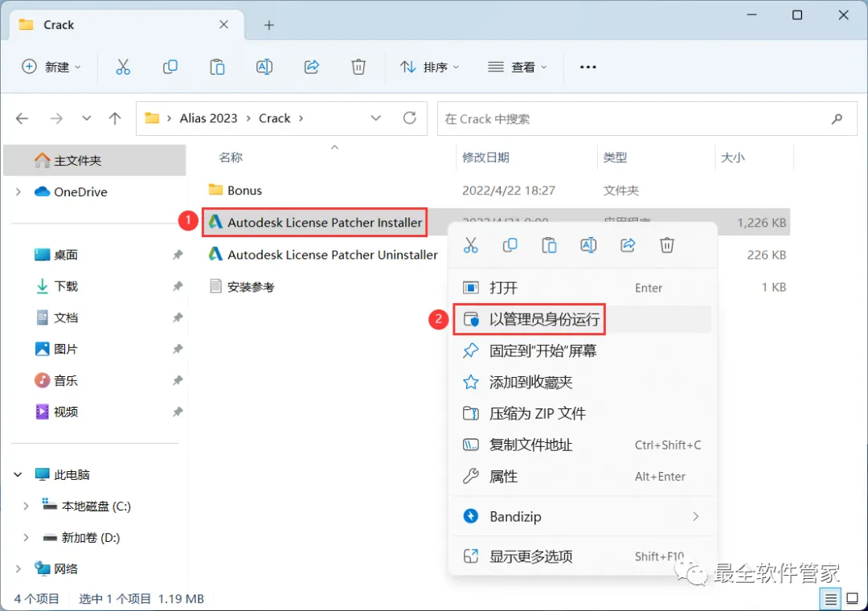Select 压缩为 ZIP 文件 entry
Viewport: 868px width, 611px height.
click(583, 413)
